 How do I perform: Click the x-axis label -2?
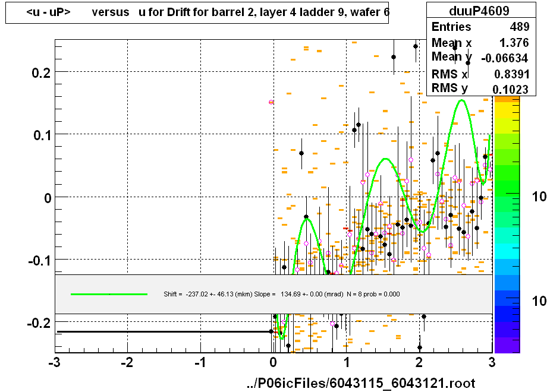[x=127, y=362]
